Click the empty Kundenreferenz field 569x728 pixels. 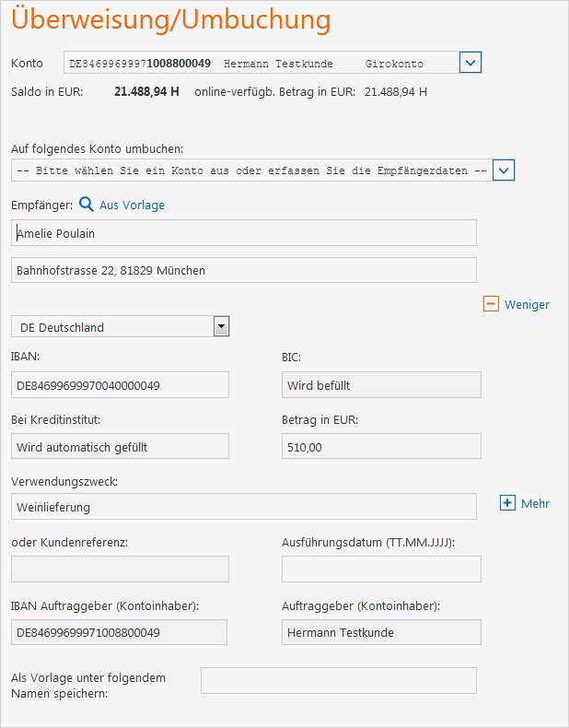pyautogui.click(x=120, y=569)
